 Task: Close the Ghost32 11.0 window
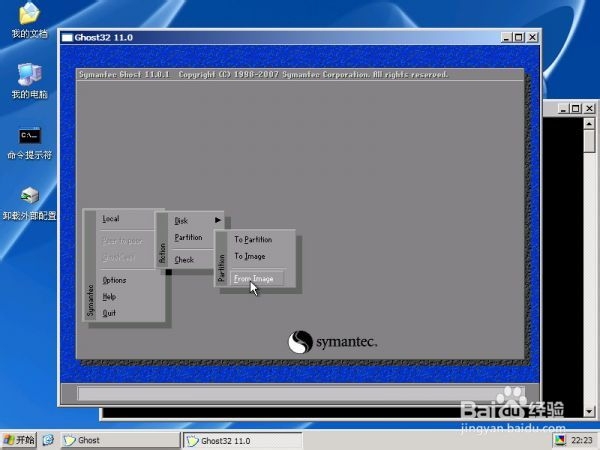click(532, 38)
